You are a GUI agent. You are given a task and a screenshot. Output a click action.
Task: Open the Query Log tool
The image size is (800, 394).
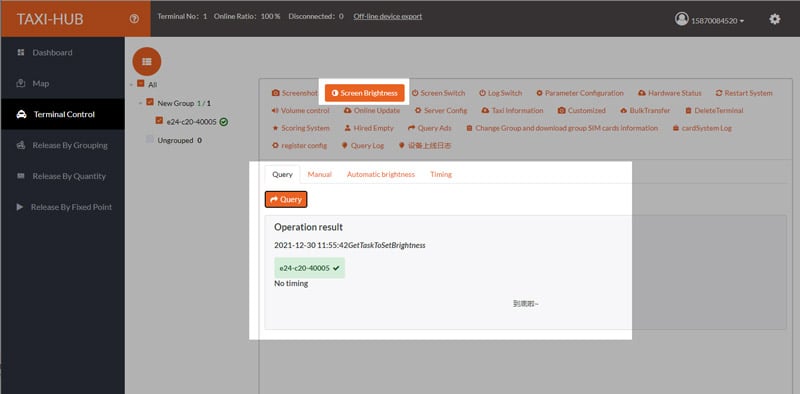pyautogui.click(x=362, y=145)
